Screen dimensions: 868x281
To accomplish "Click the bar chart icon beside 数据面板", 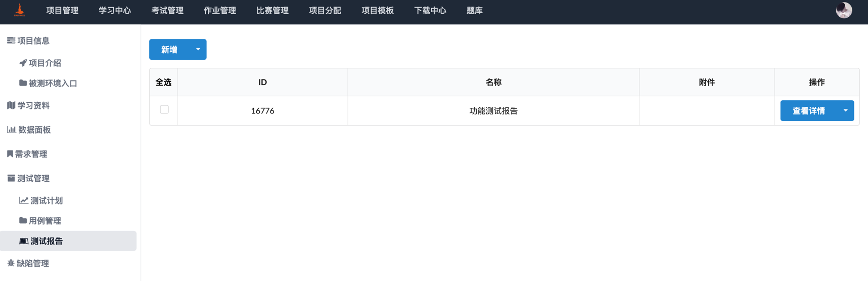I will (x=11, y=130).
